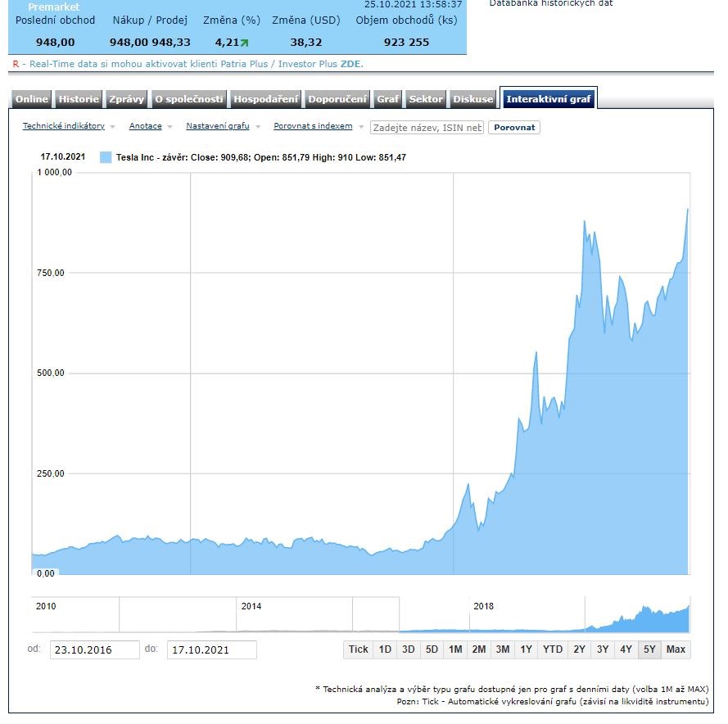Select the 1Y time range button
Screen dimensions: 728x724
point(526,649)
